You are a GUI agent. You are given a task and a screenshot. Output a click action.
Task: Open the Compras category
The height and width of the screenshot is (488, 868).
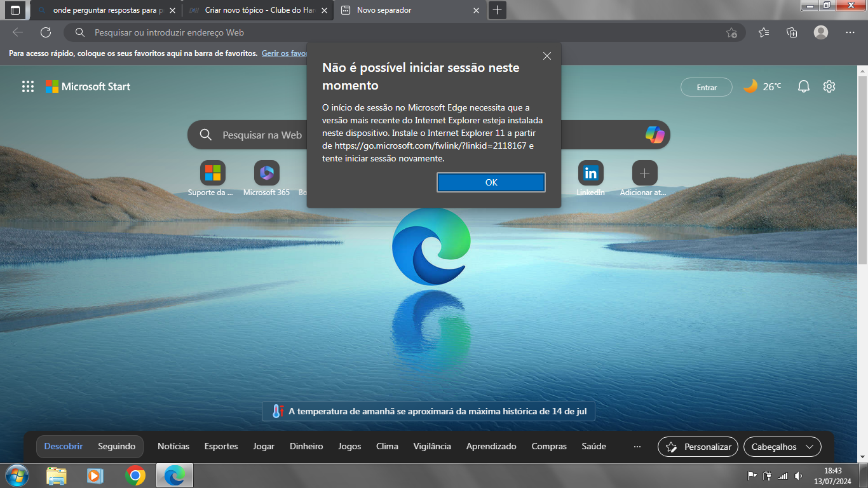point(549,446)
